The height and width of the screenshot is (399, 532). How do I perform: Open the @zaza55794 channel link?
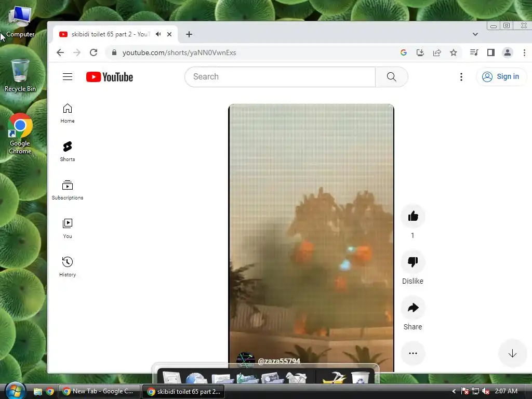pyautogui.click(x=279, y=361)
